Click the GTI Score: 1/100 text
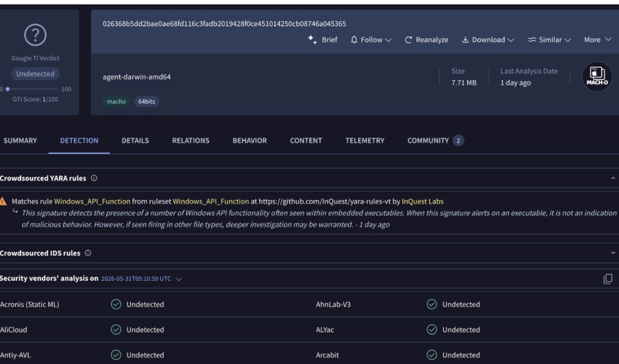619x364 pixels. [x=36, y=100]
